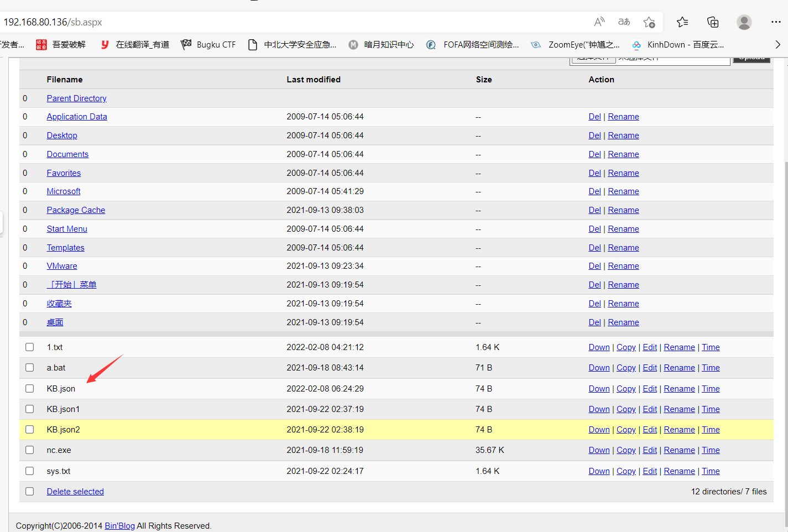Open the 吾爱破解 bookmark
Image resolution: width=788 pixels, height=532 pixels.
tap(61, 45)
